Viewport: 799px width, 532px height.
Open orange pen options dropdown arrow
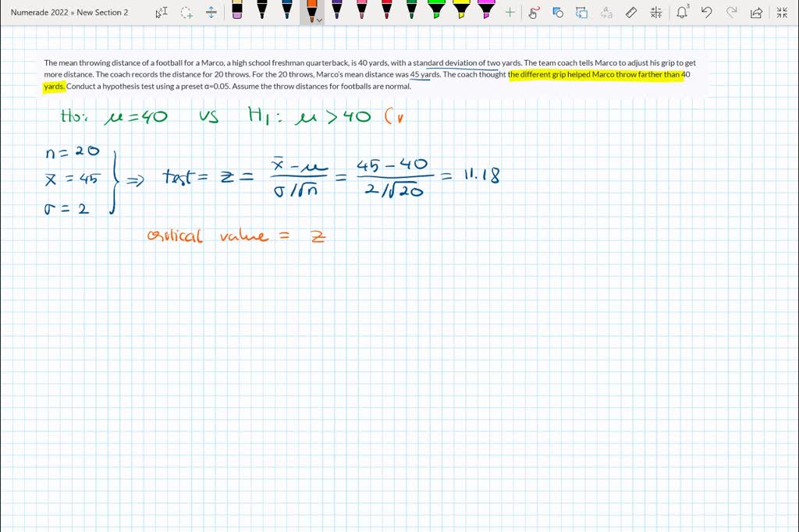click(x=319, y=20)
